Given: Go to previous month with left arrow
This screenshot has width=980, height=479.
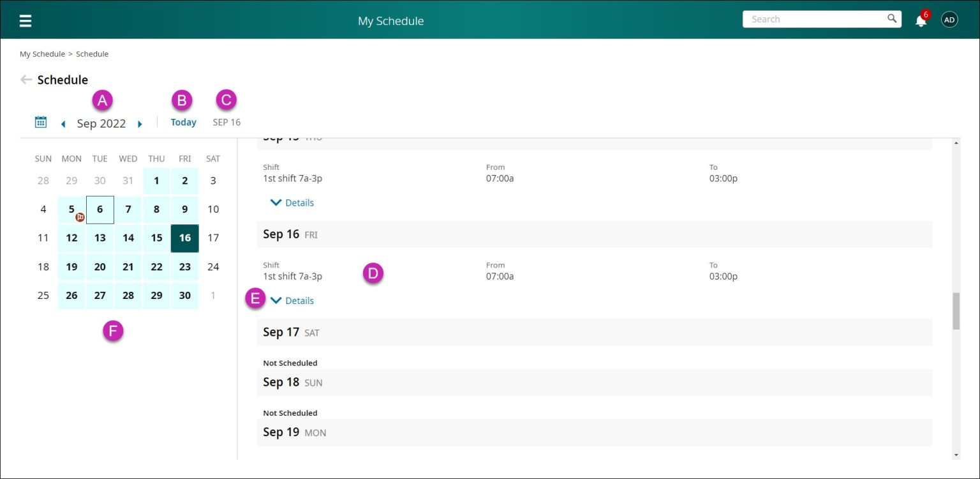Looking at the screenshot, I should [63, 124].
